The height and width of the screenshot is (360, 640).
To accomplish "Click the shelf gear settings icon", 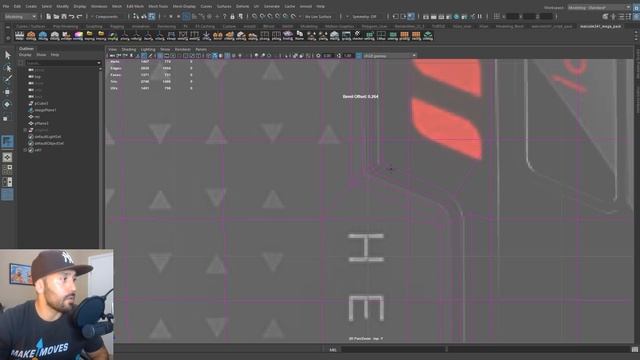I will tap(8, 38).
